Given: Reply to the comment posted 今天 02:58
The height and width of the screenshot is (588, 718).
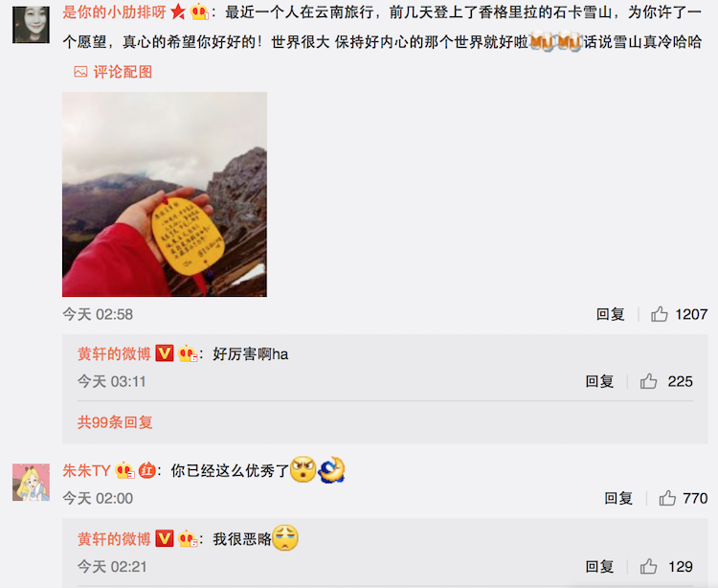Looking at the screenshot, I should (611, 314).
